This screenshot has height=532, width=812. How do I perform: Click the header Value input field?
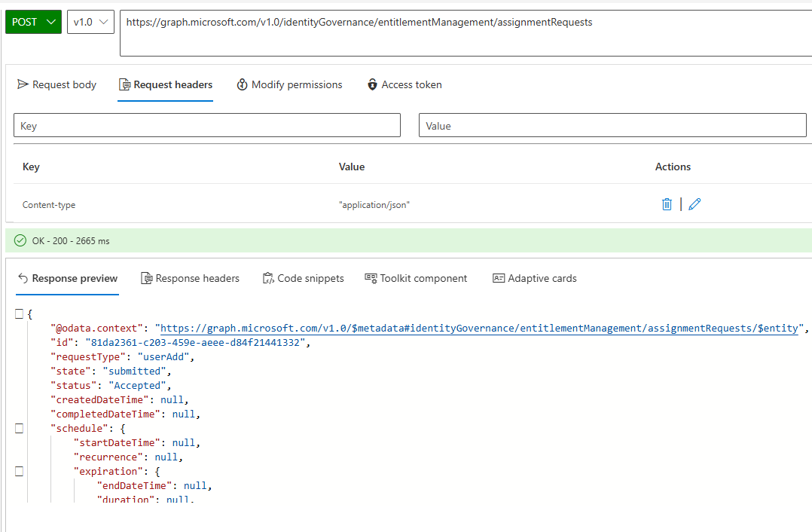click(612, 125)
